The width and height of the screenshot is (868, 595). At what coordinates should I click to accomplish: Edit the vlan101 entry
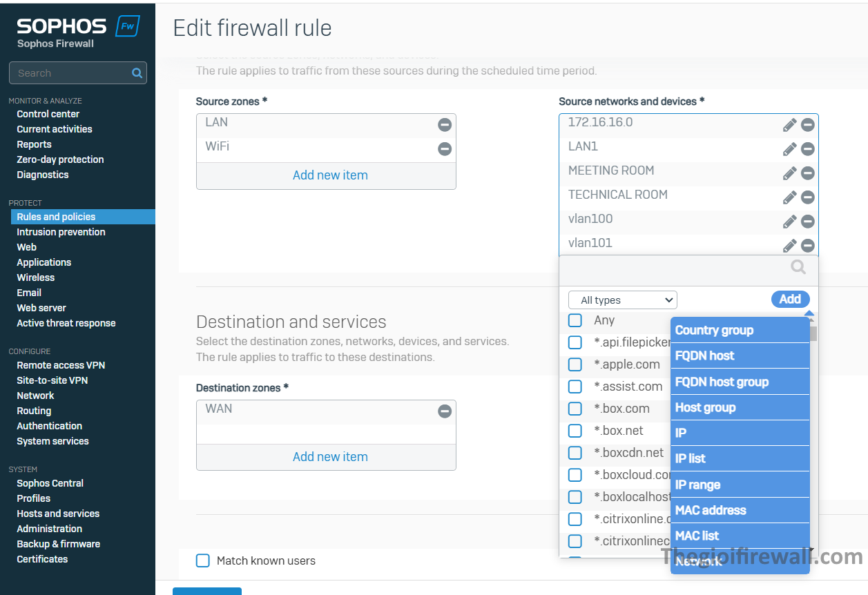(790, 246)
